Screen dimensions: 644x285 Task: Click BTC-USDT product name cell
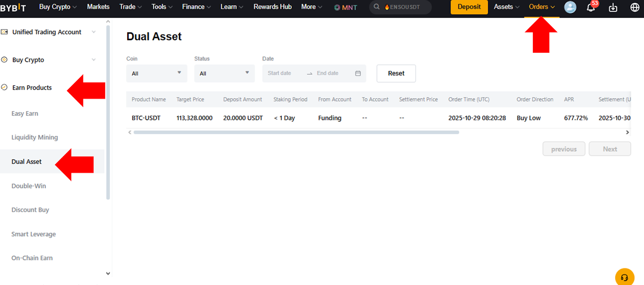pyautogui.click(x=146, y=118)
